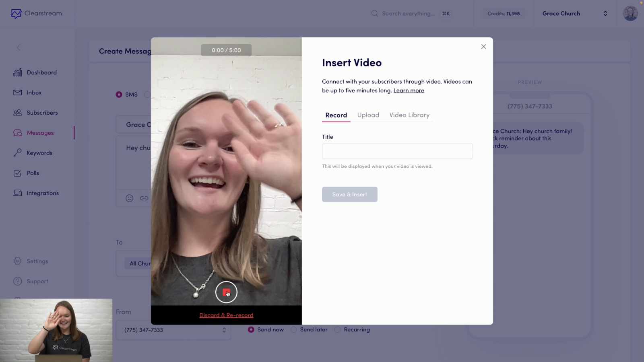The image size is (644, 362).
Task: Open the Messages section in the sidebar
Action: pos(40,133)
